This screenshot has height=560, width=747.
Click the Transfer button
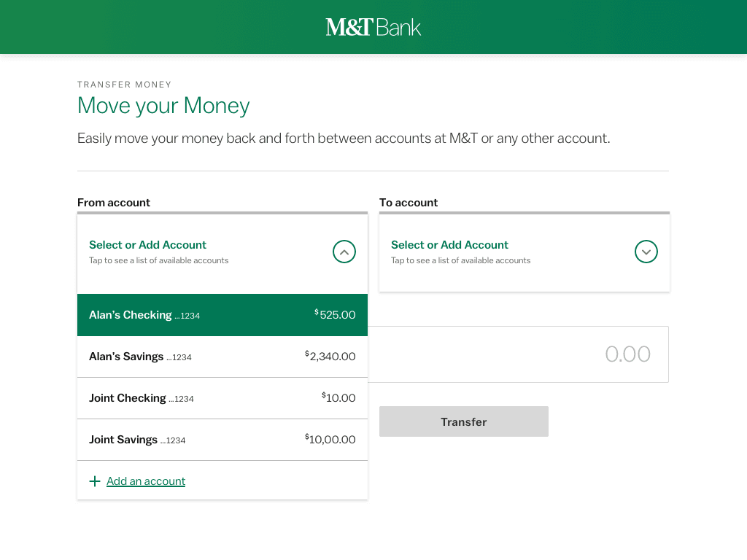[x=463, y=421]
